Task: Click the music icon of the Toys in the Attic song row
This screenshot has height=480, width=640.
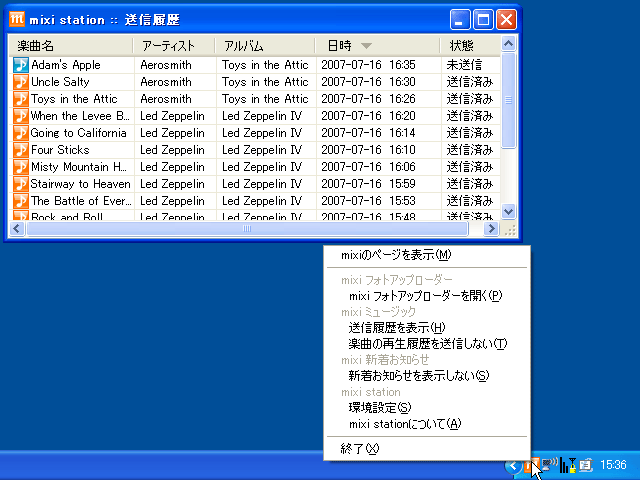Action: click(21, 99)
